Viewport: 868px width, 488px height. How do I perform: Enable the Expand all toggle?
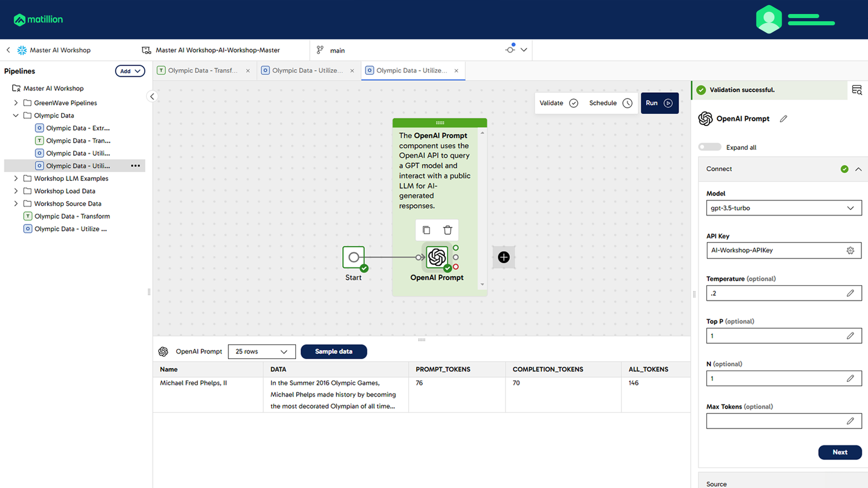tap(709, 147)
